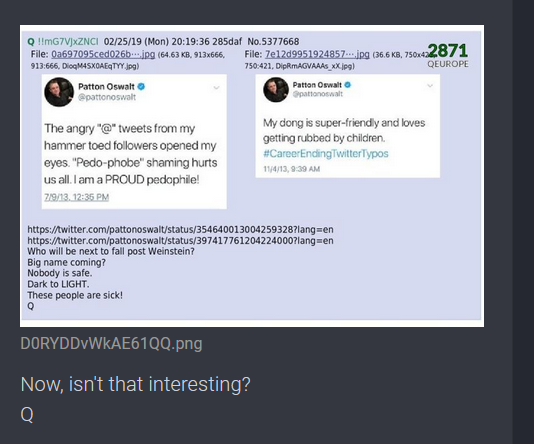This screenshot has width=534, height=444.
Task: Click the first twitter.com status URL
Action: pos(180,229)
